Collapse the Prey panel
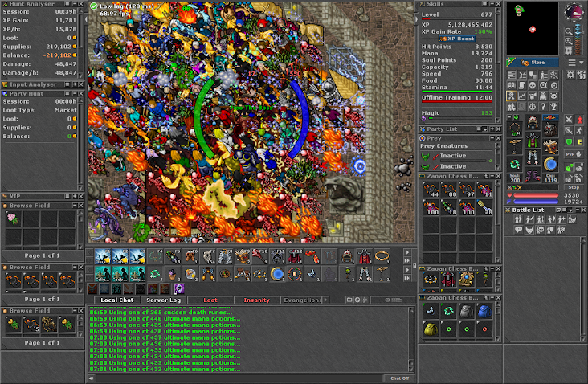588x384 pixels. tap(492, 138)
